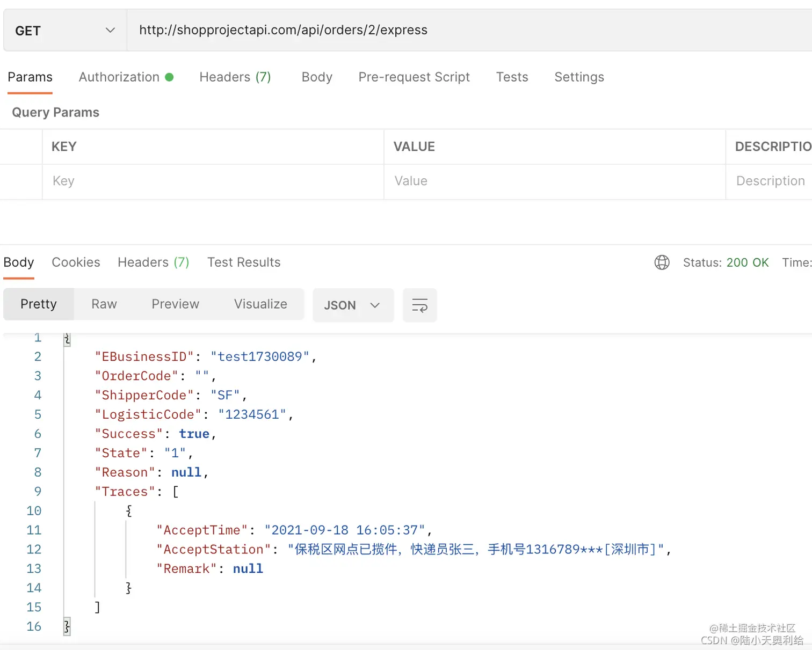This screenshot has height=650, width=812.
Task: Click the AcceptStation Chinese text value
Action: click(476, 550)
